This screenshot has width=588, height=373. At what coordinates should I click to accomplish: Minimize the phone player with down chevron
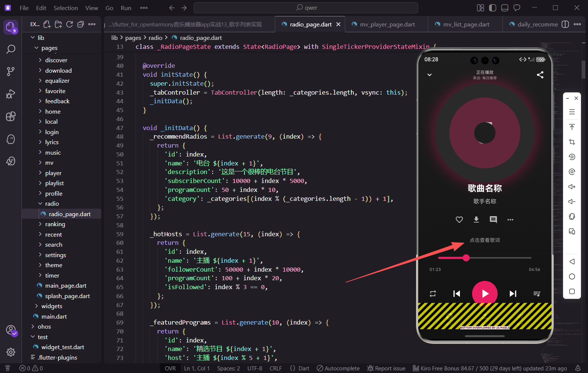[x=429, y=75]
